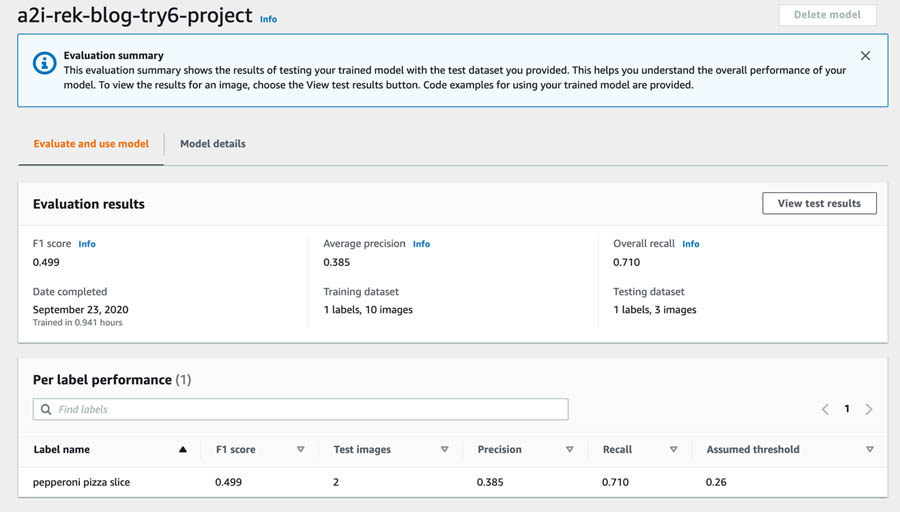Click the blue information circle icon

[x=44, y=63]
